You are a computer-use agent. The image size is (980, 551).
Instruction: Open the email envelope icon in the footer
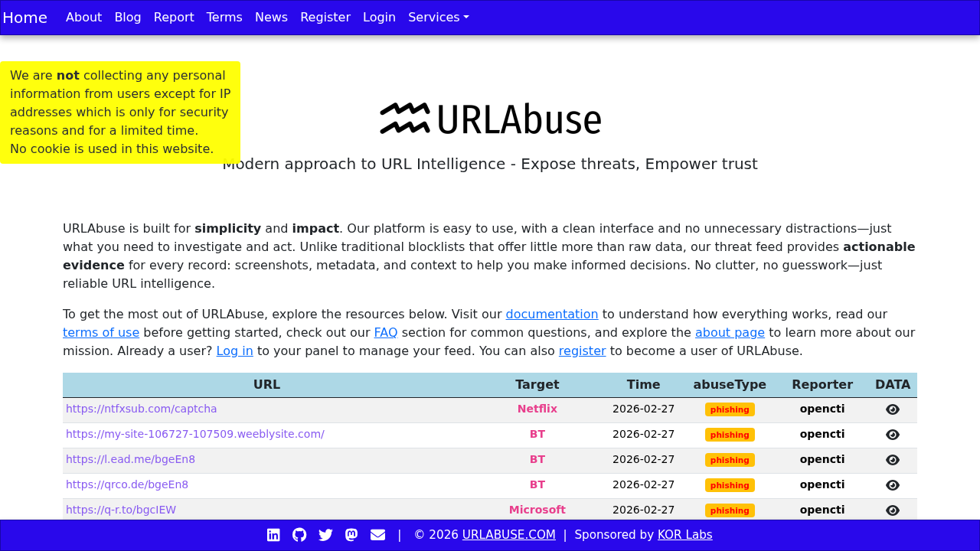[x=377, y=534]
